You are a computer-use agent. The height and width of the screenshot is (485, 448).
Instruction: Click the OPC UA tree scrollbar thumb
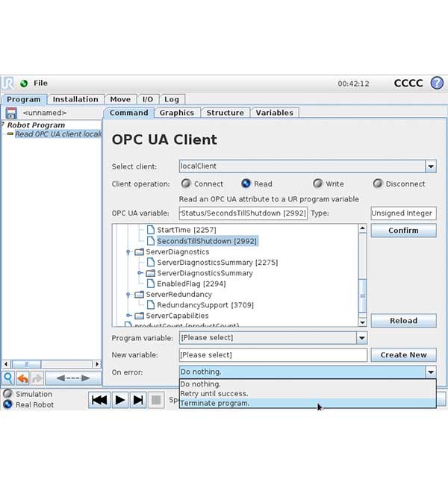363,295
